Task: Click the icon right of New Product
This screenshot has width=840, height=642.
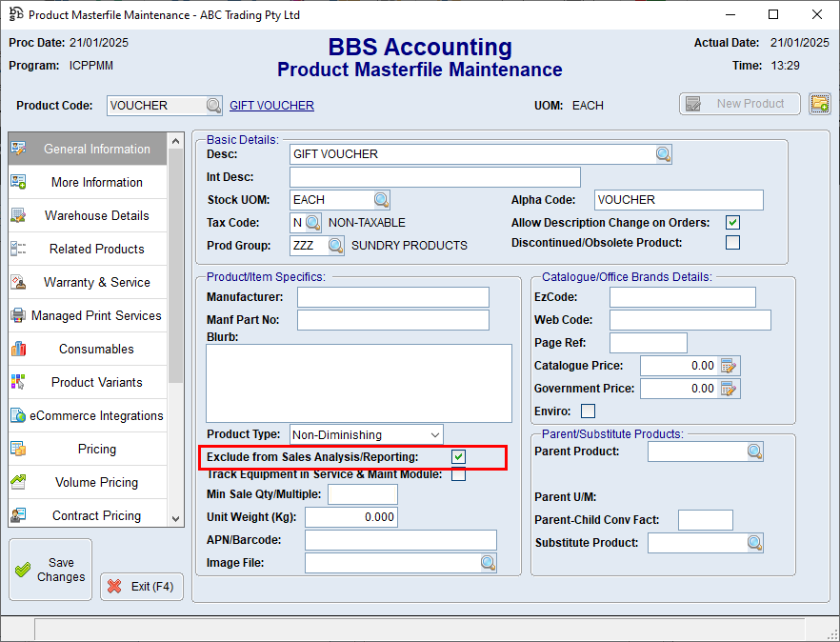Action: click(819, 104)
